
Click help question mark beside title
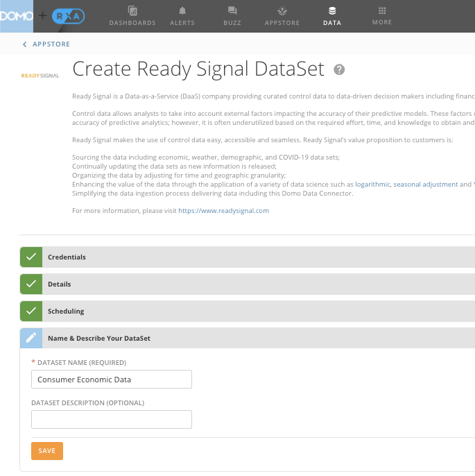click(339, 69)
